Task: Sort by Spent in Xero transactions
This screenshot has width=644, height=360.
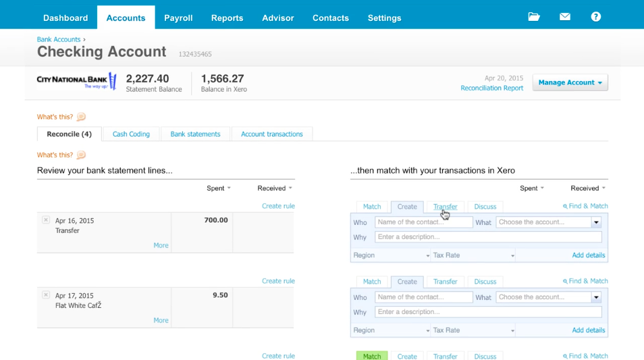Action: coord(532,188)
